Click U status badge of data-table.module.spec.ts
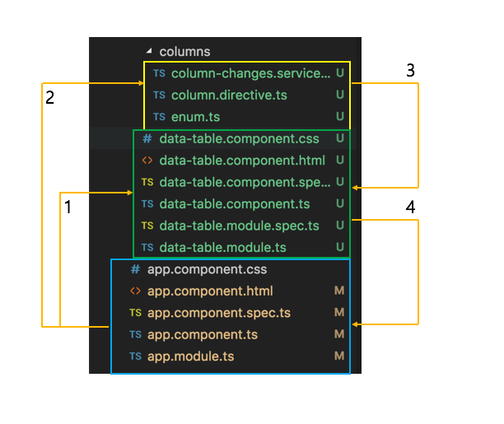Screen dimensions: 504x424 [x=340, y=226]
